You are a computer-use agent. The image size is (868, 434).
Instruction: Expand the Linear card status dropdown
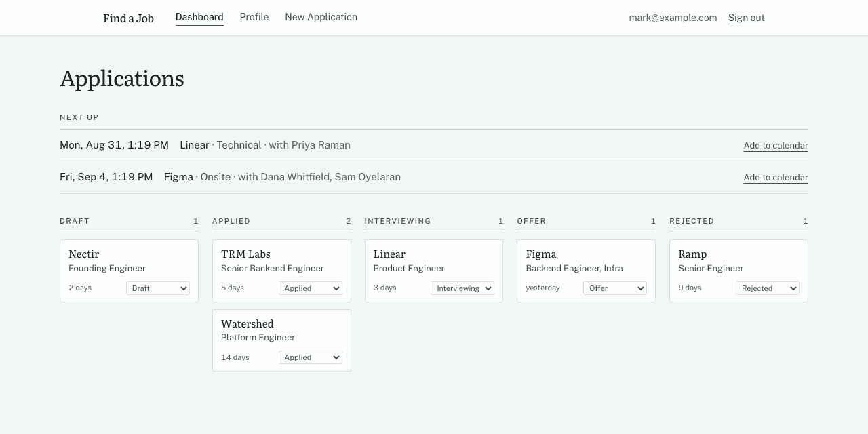tap(462, 288)
